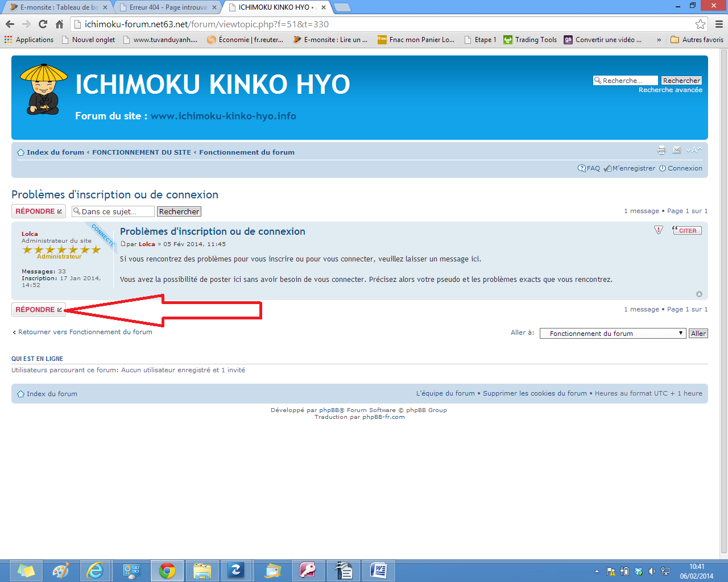Click the Chrome home icon
The width and height of the screenshot is (728, 582).
[59, 24]
